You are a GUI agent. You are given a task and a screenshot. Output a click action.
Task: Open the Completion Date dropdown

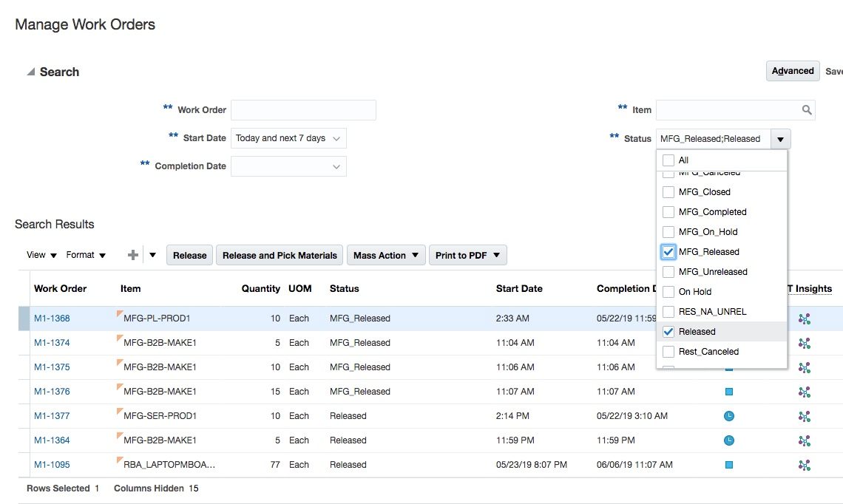click(288, 166)
